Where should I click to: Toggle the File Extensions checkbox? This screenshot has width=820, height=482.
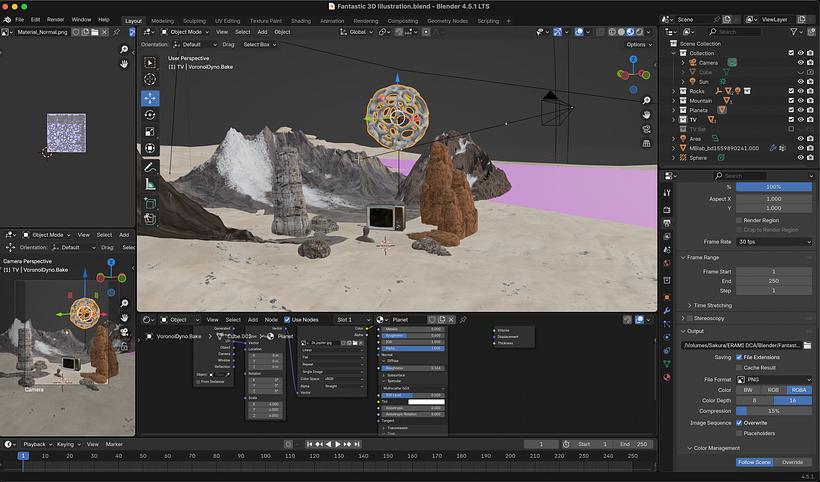(741, 357)
